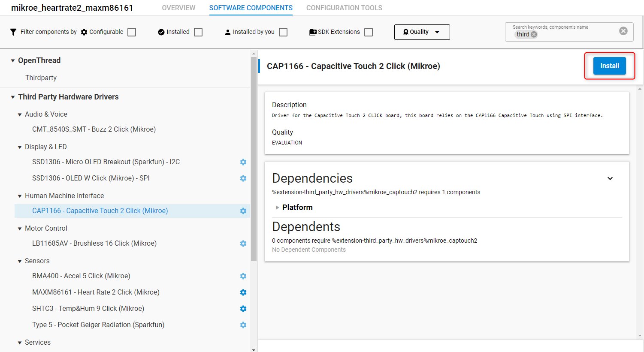Click the SDK Extensions folder icon
The width and height of the screenshot is (644, 352).
click(313, 32)
